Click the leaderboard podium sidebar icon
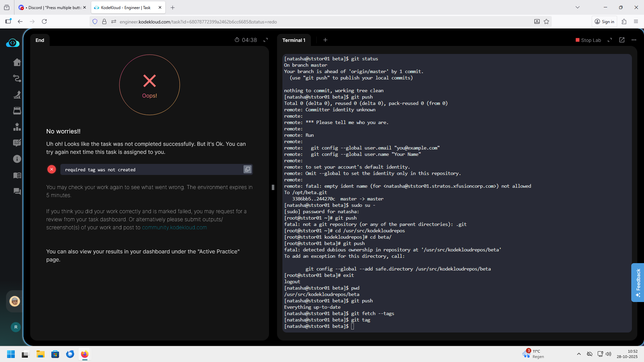Image resolution: width=644 pixels, height=362 pixels. [17, 127]
